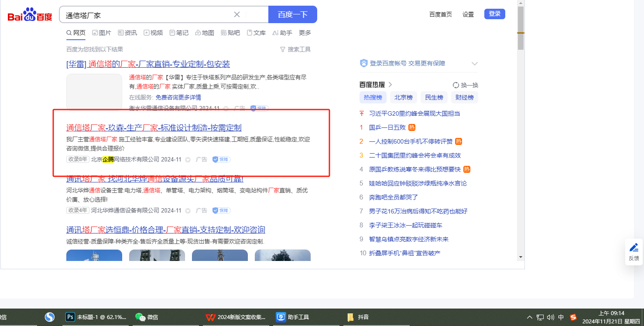Clear search text with the X icon

tap(237, 14)
